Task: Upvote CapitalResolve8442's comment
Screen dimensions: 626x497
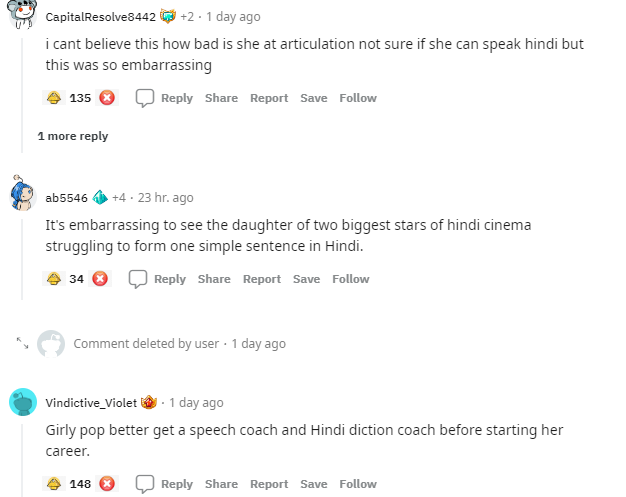Action: point(54,98)
